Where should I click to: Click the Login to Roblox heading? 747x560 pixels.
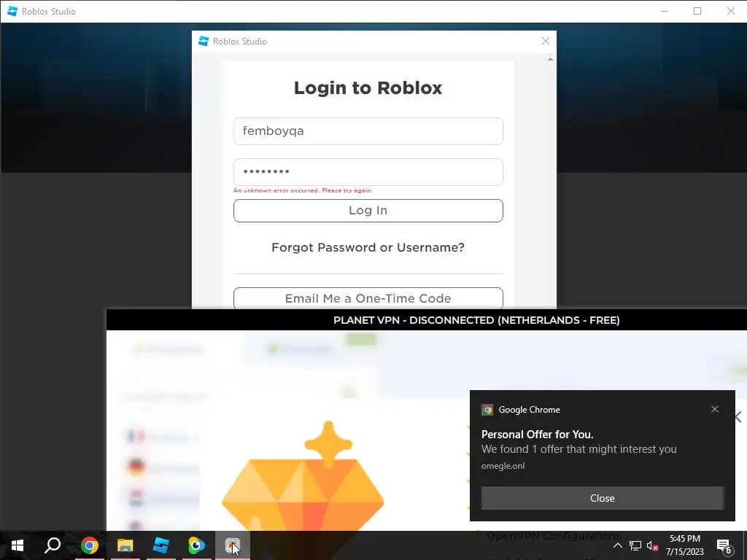(x=368, y=88)
